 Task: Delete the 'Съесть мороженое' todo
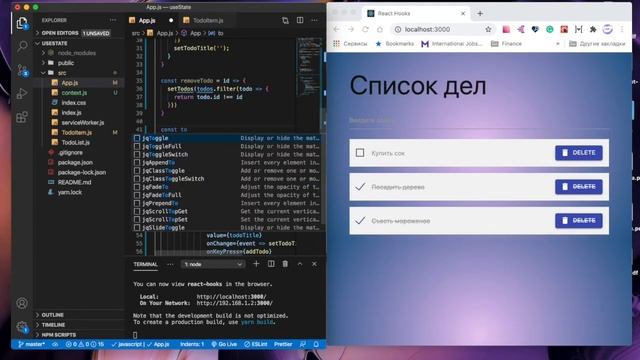click(578, 220)
